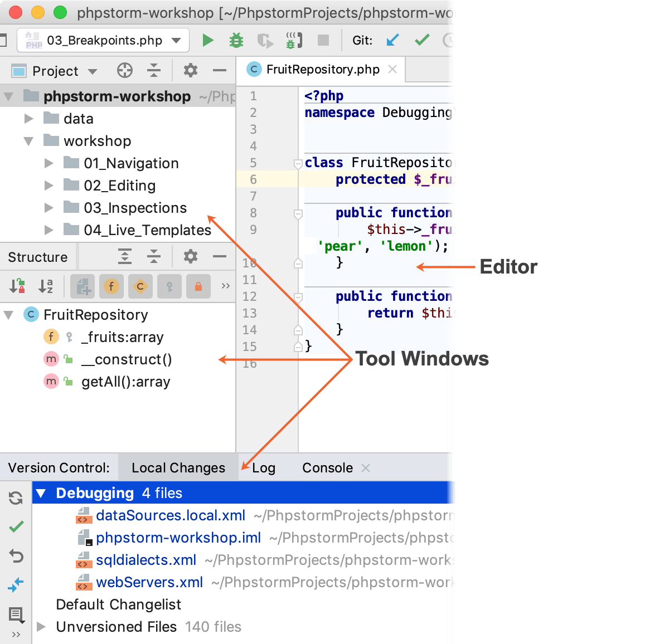
Task: Expand the 01_Navigation folder
Action: click(x=49, y=163)
